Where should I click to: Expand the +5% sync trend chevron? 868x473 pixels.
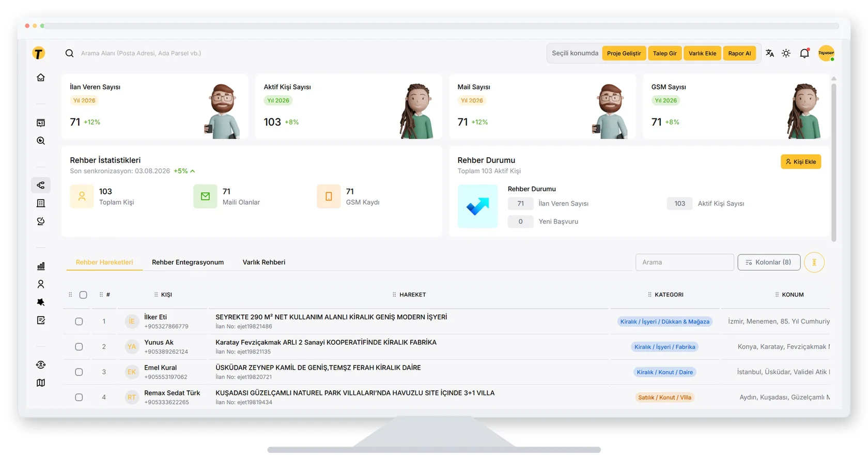193,171
